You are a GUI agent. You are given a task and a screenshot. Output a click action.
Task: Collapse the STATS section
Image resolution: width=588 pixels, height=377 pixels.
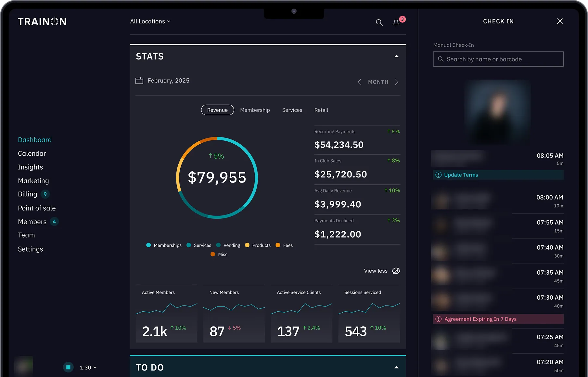point(397,56)
